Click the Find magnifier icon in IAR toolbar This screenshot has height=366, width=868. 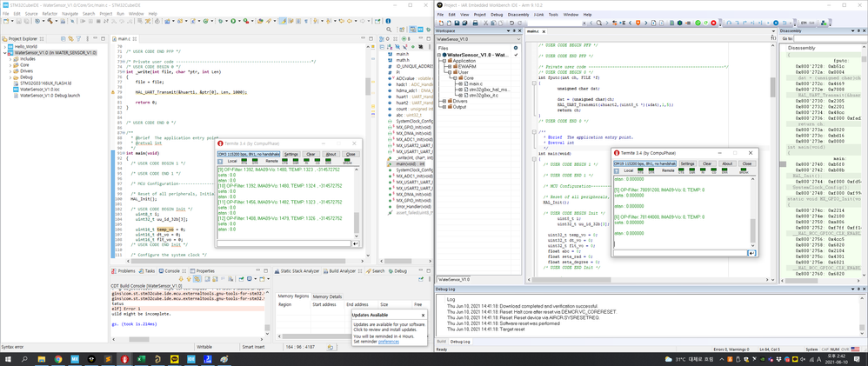click(x=599, y=23)
